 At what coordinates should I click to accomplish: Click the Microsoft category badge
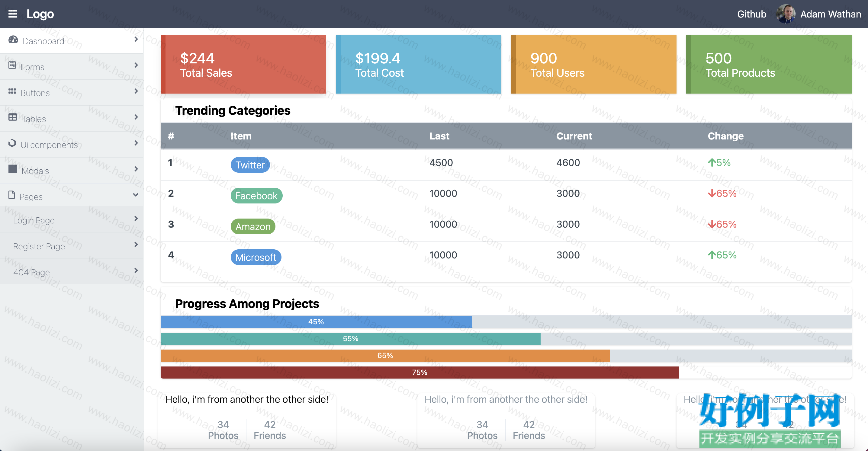pyautogui.click(x=256, y=257)
